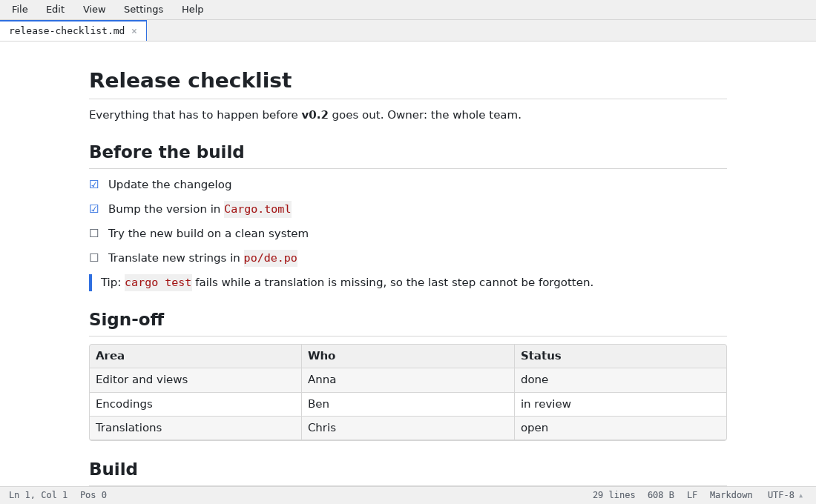The width and height of the screenshot is (816, 504).
Task: Click the bold v0.2 text
Action: pyautogui.click(x=315, y=115)
